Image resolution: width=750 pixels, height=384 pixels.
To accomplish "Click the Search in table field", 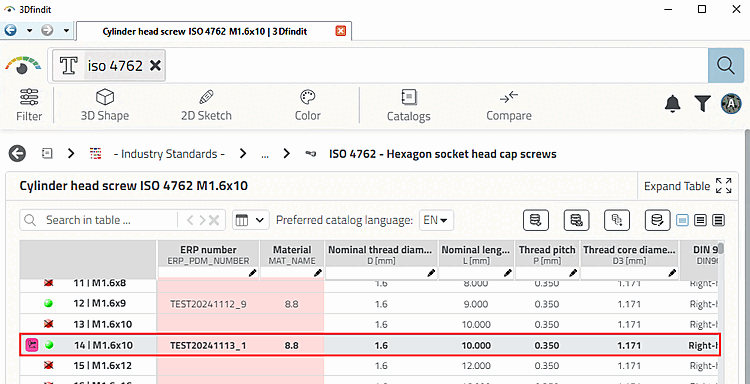I will [x=99, y=220].
